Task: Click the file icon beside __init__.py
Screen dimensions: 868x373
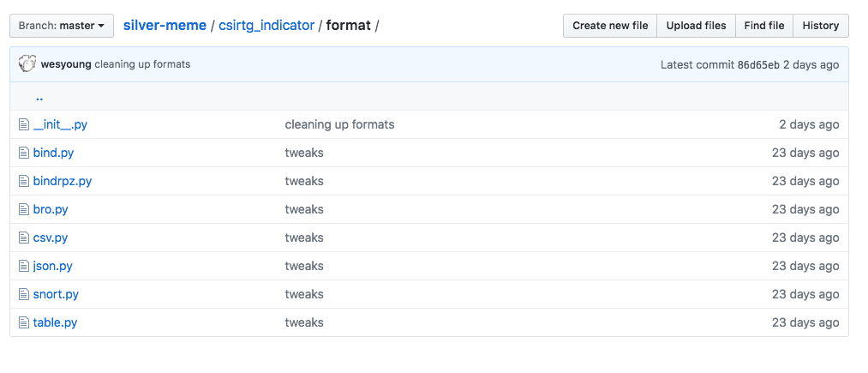Action: click(x=23, y=124)
